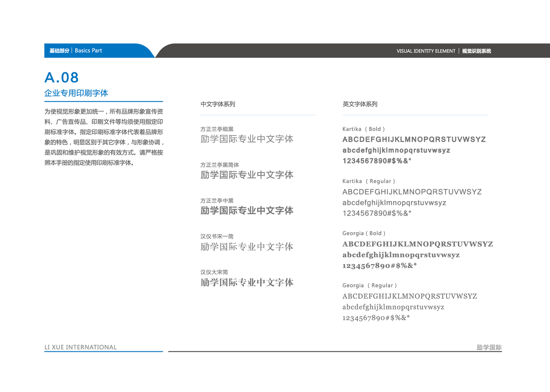550x392 pixels.
Task: Click the '方正兰亭黑简体' font label
Action: [220, 165]
